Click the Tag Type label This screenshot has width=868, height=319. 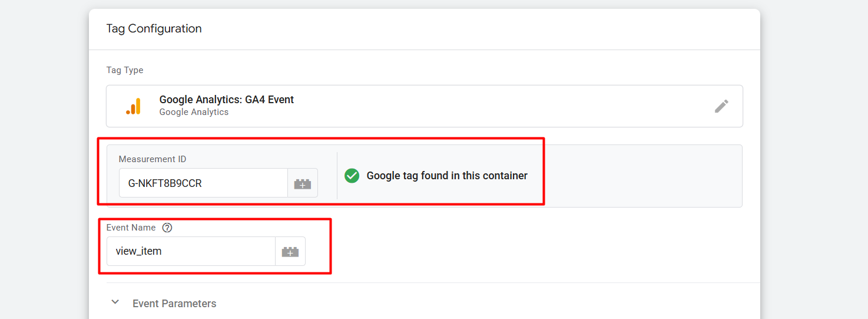click(125, 70)
